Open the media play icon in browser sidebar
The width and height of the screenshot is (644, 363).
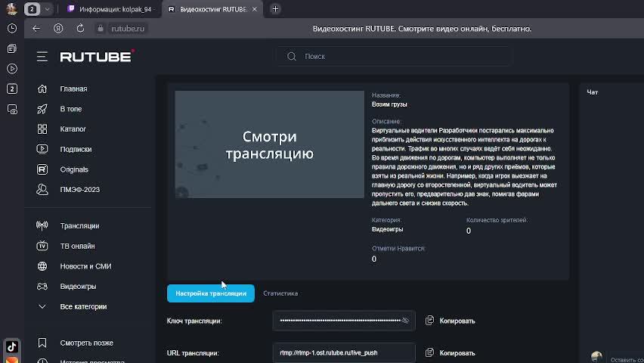pyautogui.click(x=12, y=69)
